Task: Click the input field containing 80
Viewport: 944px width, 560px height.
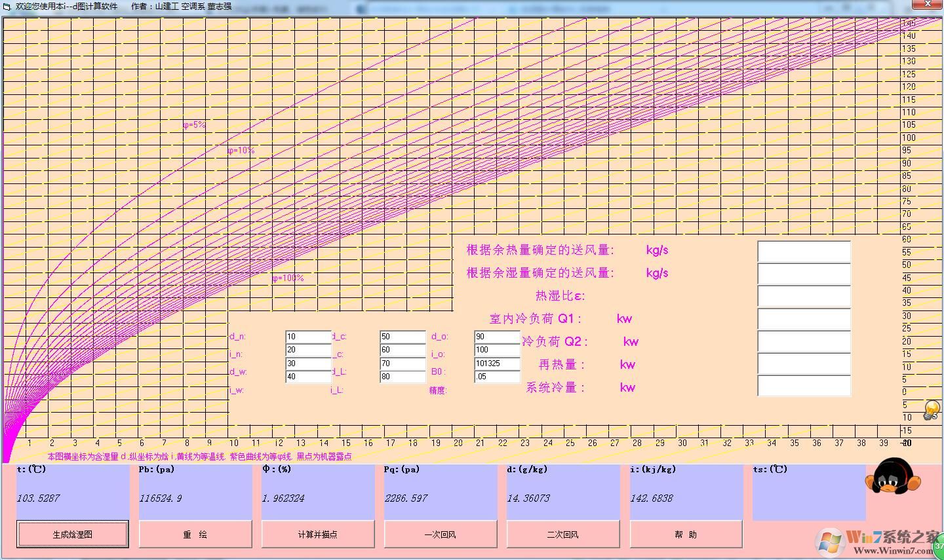Action: [x=403, y=377]
